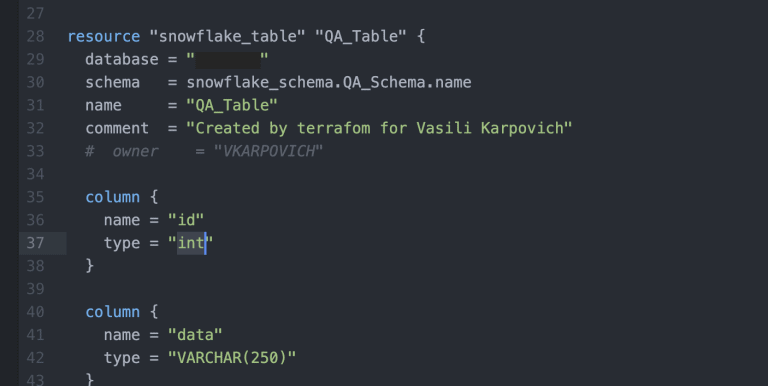Click line number 42 in the gutter
The image size is (768, 386).
(35, 358)
